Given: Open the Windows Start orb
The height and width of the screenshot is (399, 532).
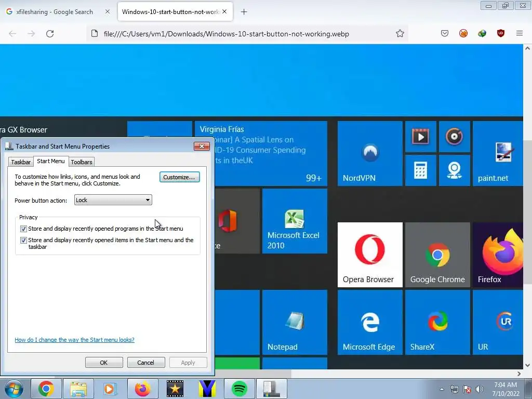Looking at the screenshot, I should [14, 389].
